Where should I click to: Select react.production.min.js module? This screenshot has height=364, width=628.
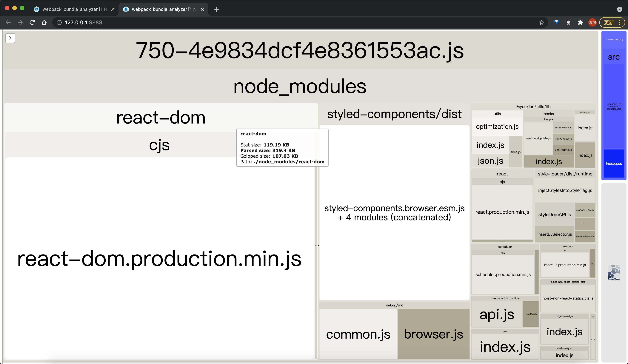coord(502,212)
